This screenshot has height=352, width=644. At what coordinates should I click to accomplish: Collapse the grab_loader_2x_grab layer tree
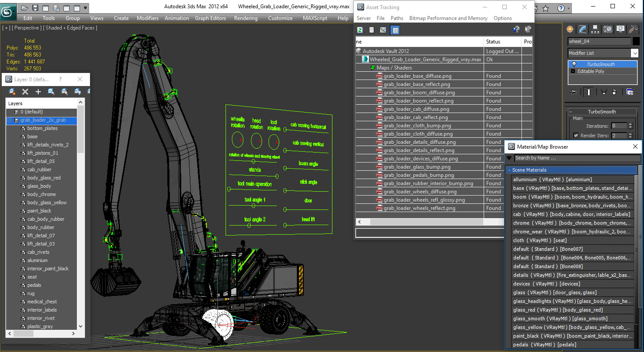[9, 120]
